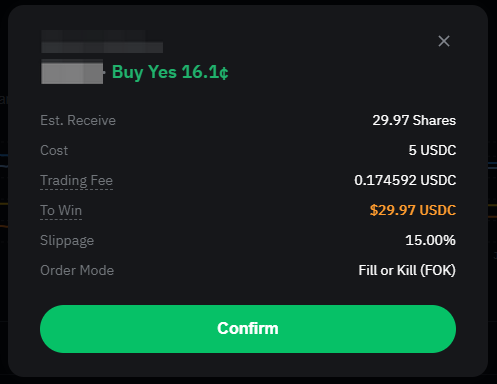Click the Est. Receive label
Screen dimensions: 497x384
point(78,120)
